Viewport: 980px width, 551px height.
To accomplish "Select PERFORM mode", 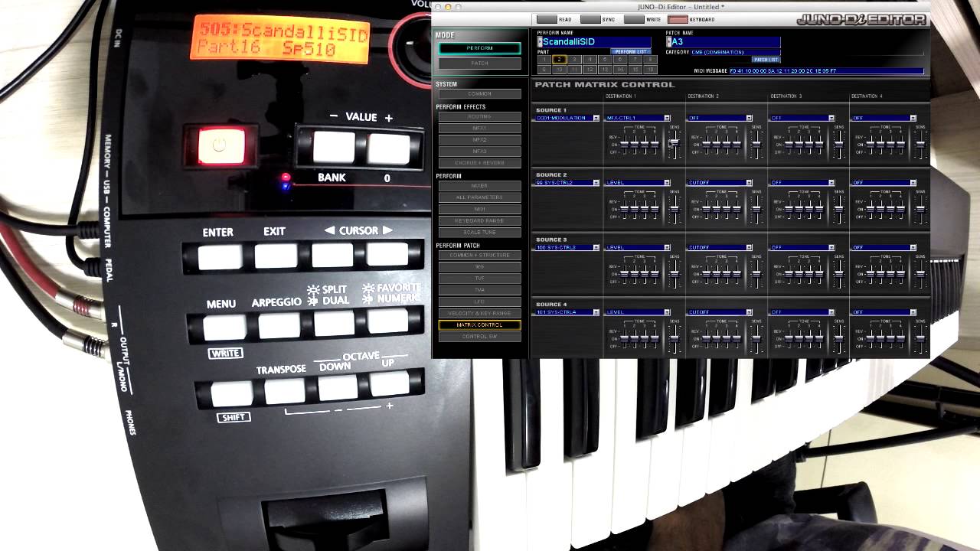I will (x=480, y=48).
